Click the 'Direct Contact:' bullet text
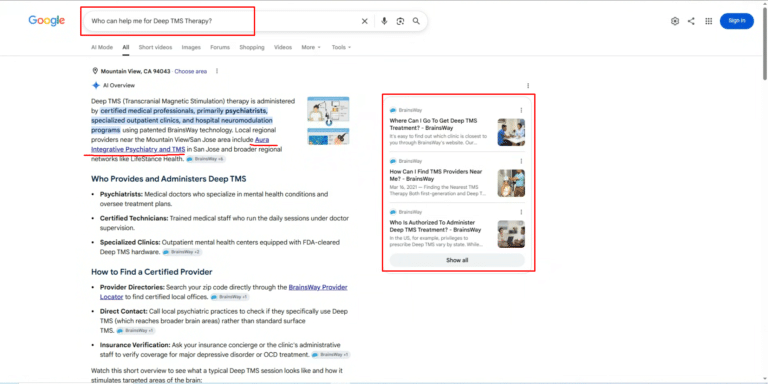This screenshot has height=384, width=768. [x=123, y=312]
